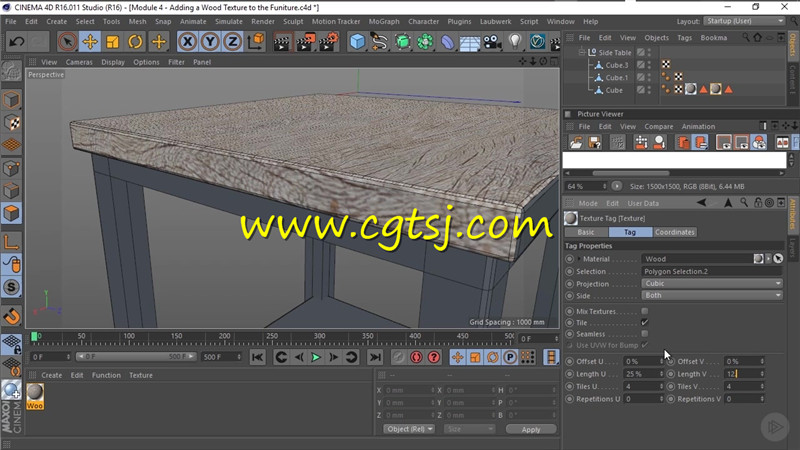Jump to the end of the animation
The height and width of the screenshot is (450, 800).
(x=375, y=357)
